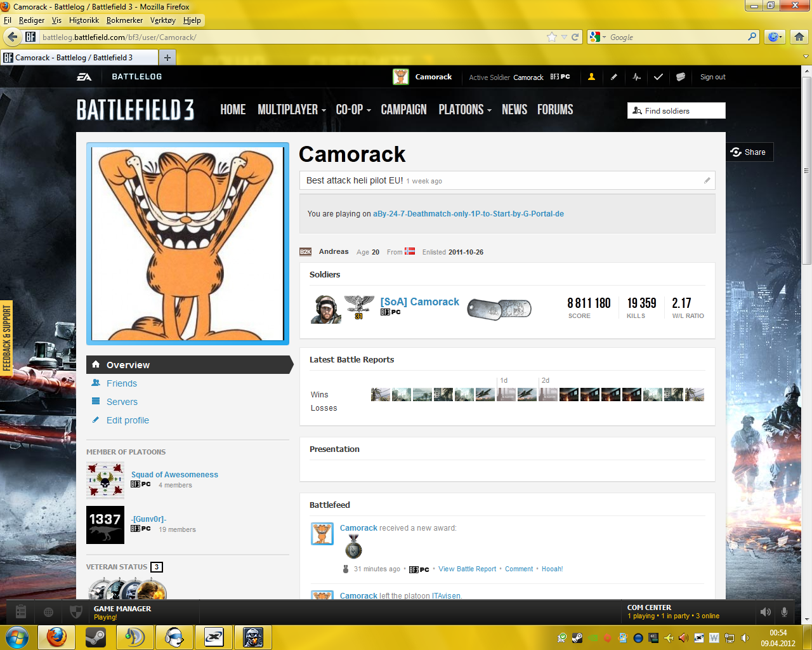This screenshot has height=650, width=812.
Task: Expand the Co-op dropdown menu
Action: click(353, 110)
